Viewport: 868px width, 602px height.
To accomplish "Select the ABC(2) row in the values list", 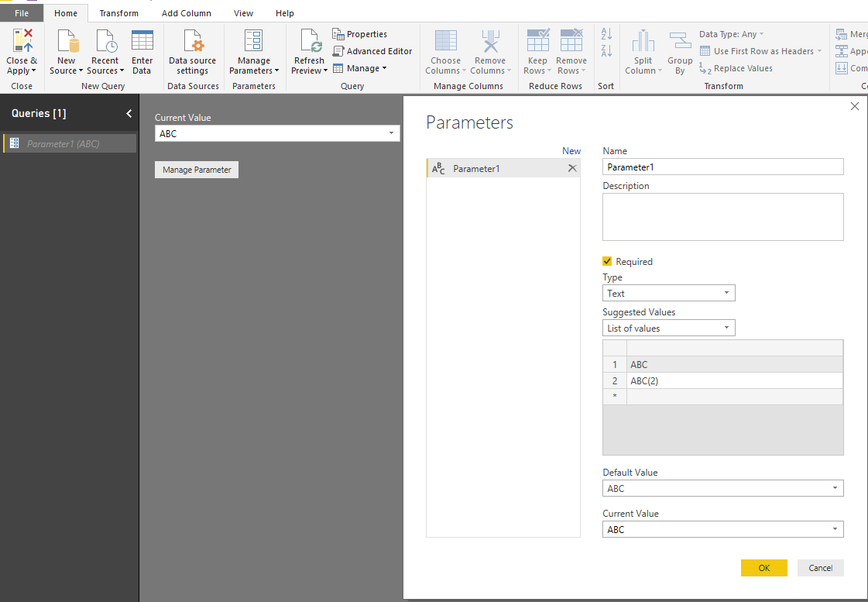I will point(723,380).
